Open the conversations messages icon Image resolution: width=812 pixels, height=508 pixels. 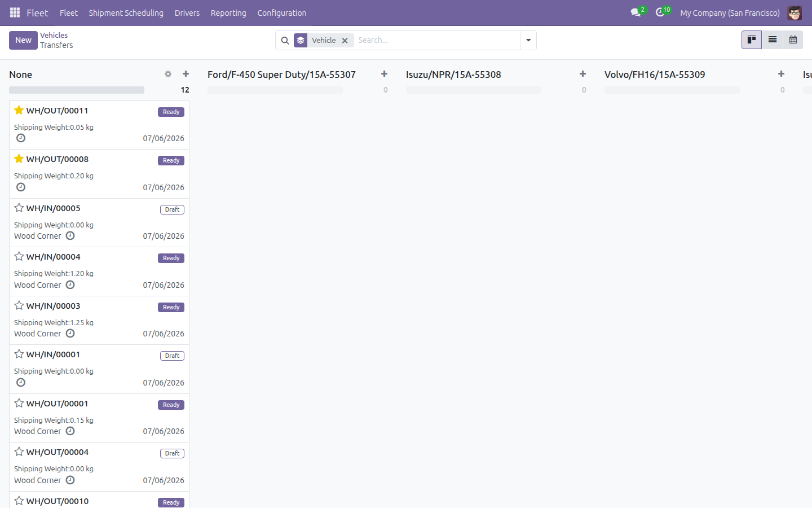click(636, 12)
